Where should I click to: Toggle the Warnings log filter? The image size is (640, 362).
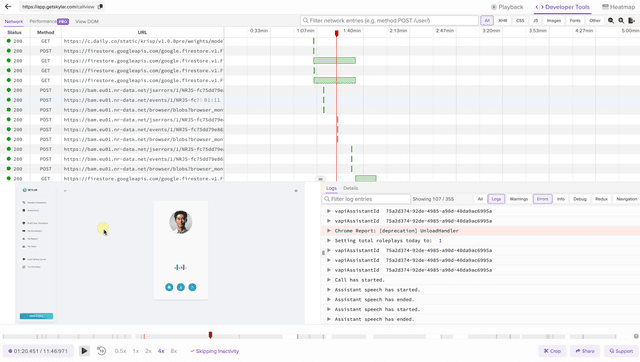point(519,199)
